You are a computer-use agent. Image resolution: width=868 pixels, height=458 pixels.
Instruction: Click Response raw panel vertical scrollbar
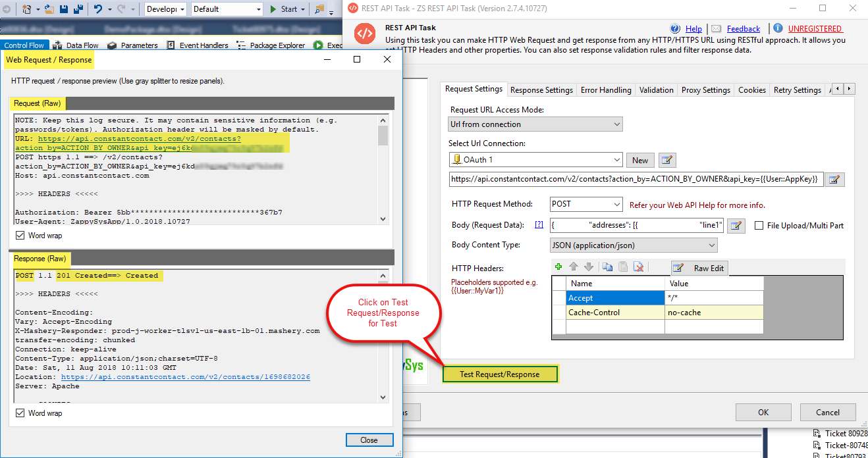point(383,335)
